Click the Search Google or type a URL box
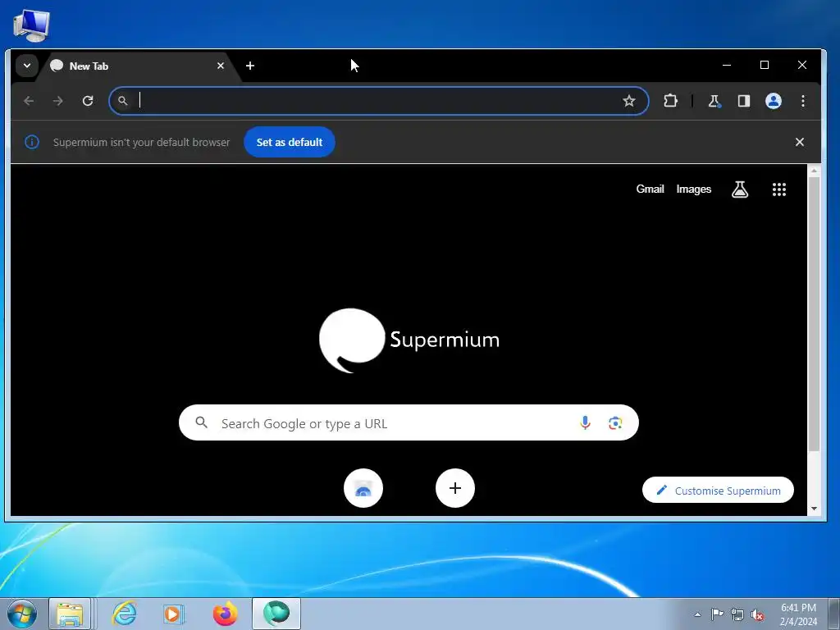 [x=409, y=422]
